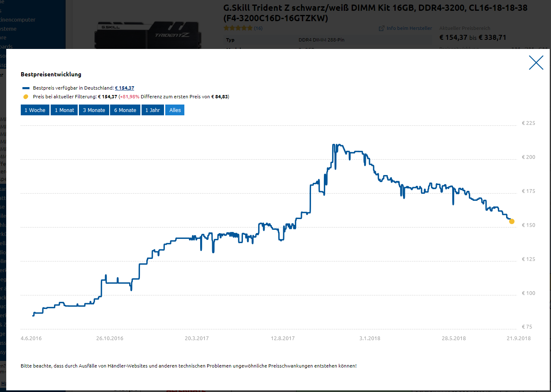Click the 12.8.2017 date label
The image size is (551, 392).
click(x=283, y=338)
